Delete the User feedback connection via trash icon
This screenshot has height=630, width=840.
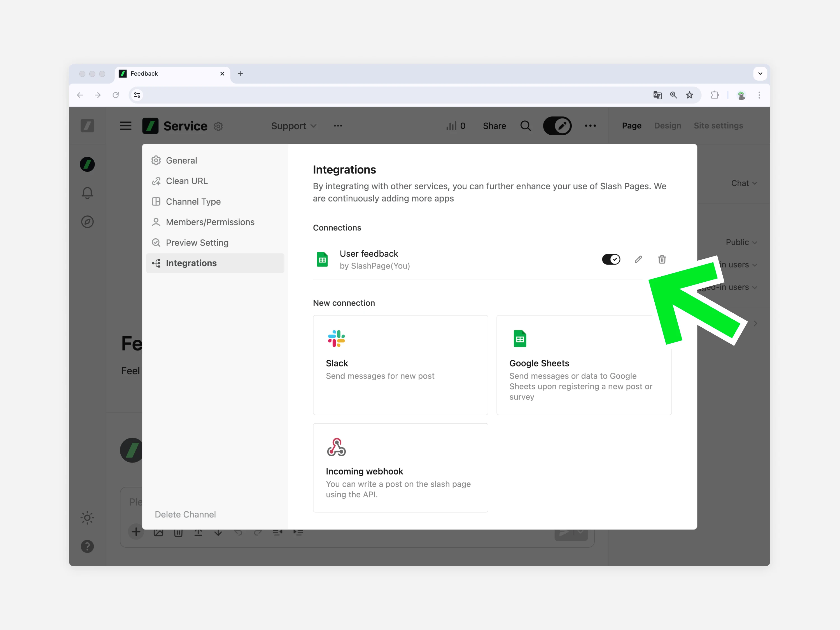(662, 259)
